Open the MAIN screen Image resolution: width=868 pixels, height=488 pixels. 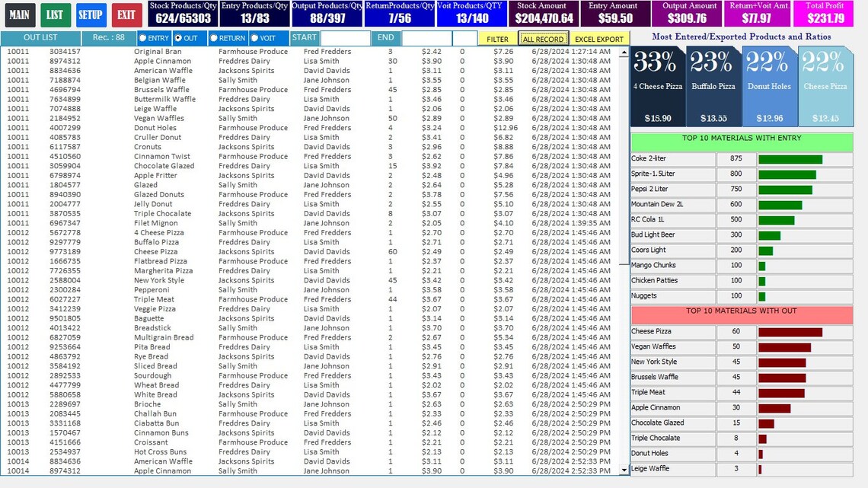pos(20,15)
